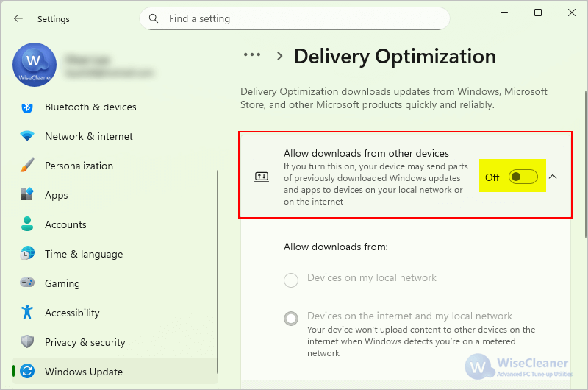
Task: Click the Settings window title text
Action: tap(53, 19)
